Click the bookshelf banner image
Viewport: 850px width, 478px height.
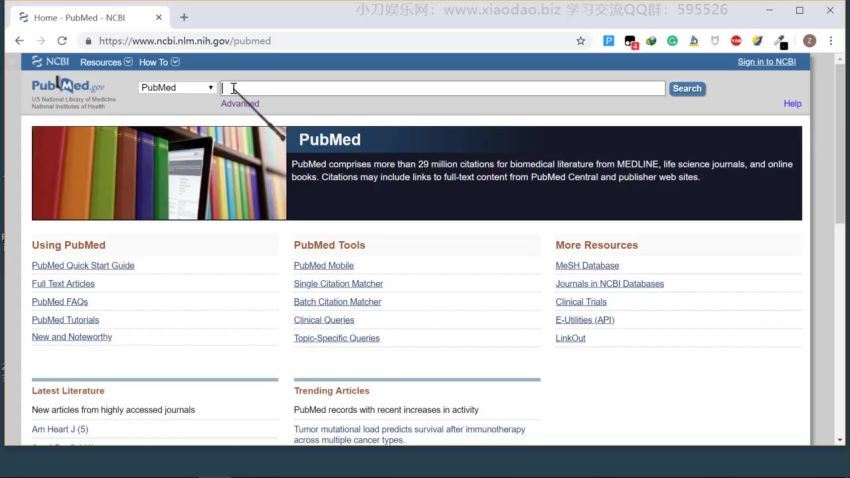click(x=159, y=173)
